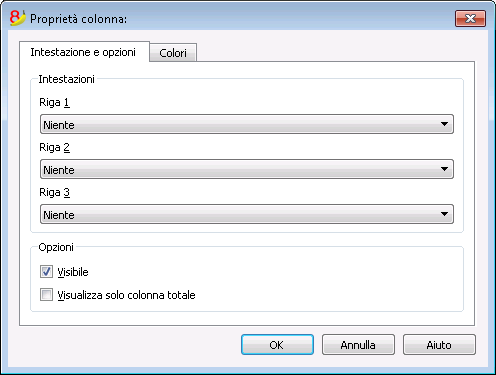Screen dimensions: 496x375
Task: Switch to the Colori tab
Action: point(173,53)
